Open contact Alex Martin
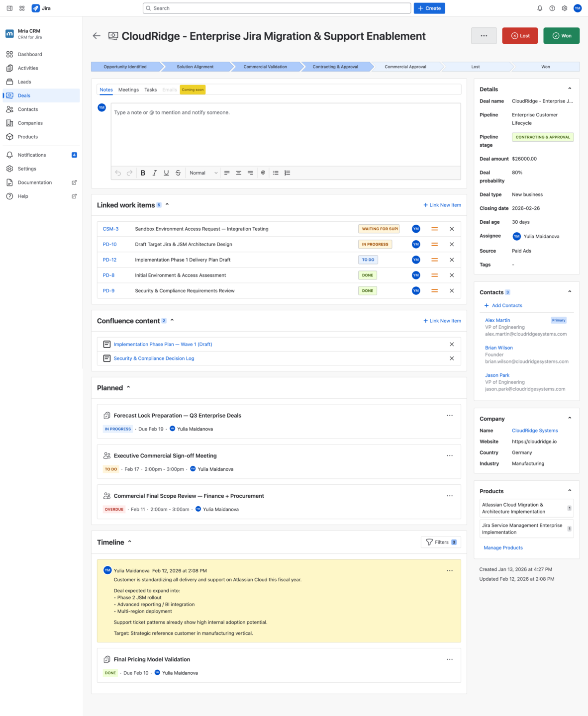This screenshot has height=716, width=588. pyautogui.click(x=497, y=320)
